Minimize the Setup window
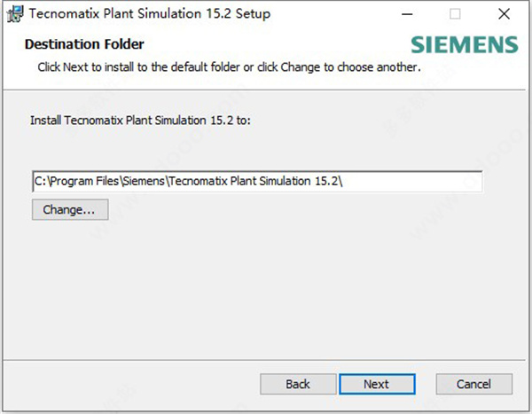Image resolution: width=532 pixels, height=414 pixels. click(x=407, y=14)
